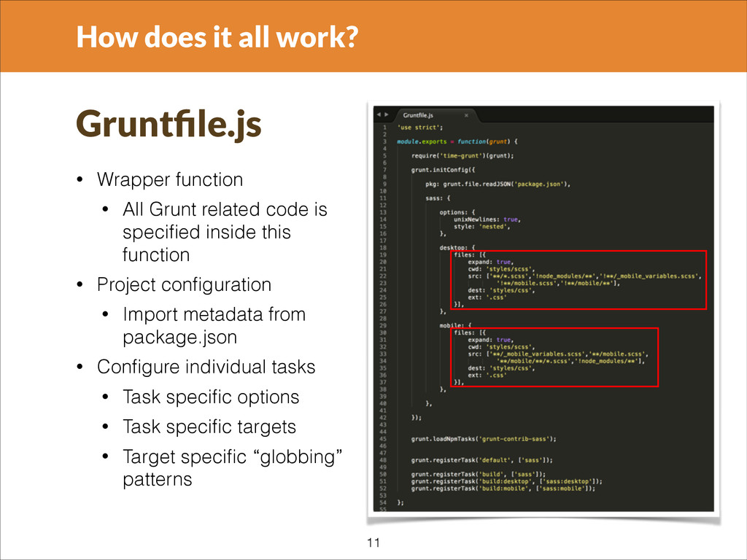Click the "style: 'nested'," code line
This screenshot has width=747, height=560.
click(x=481, y=227)
